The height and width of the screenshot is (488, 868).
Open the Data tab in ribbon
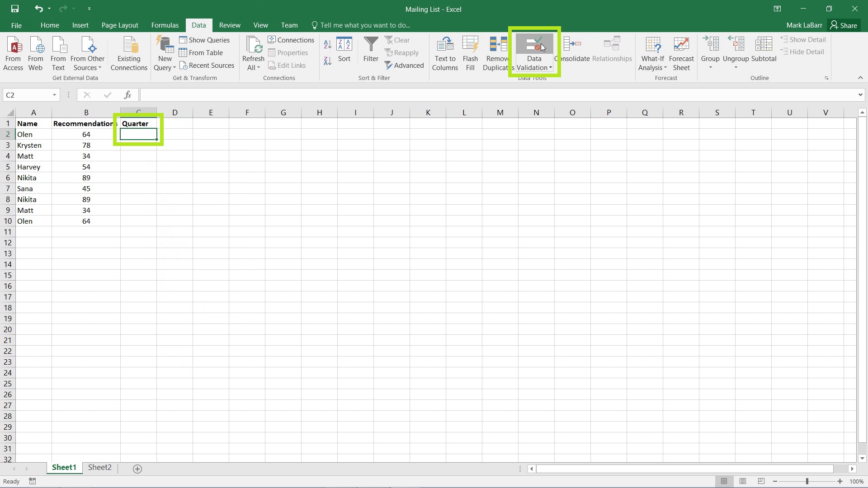[x=198, y=25]
